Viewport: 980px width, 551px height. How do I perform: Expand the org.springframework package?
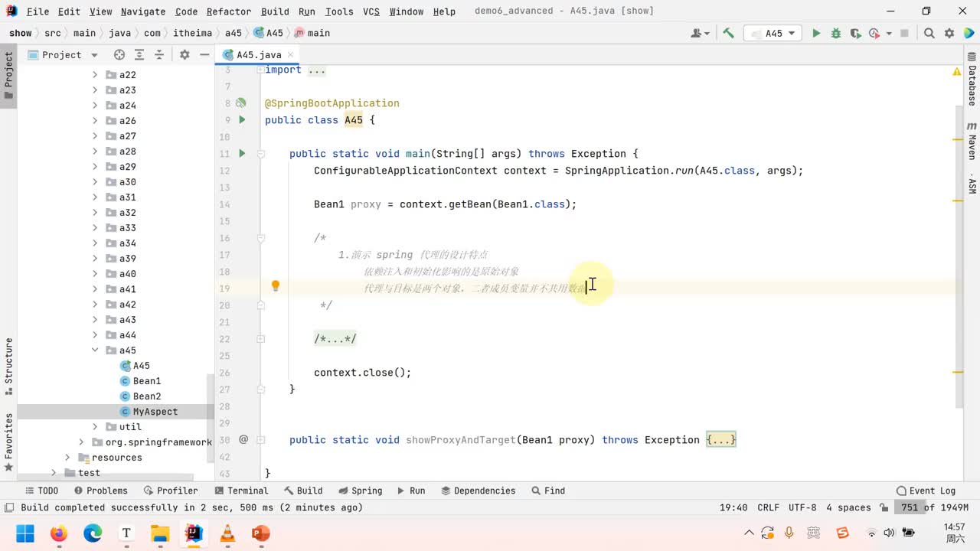(81, 442)
